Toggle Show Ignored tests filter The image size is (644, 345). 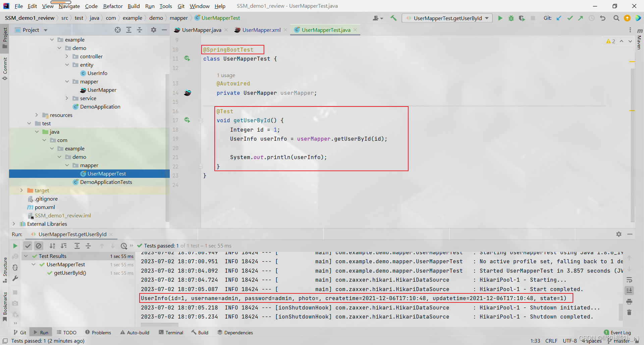[39, 246]
